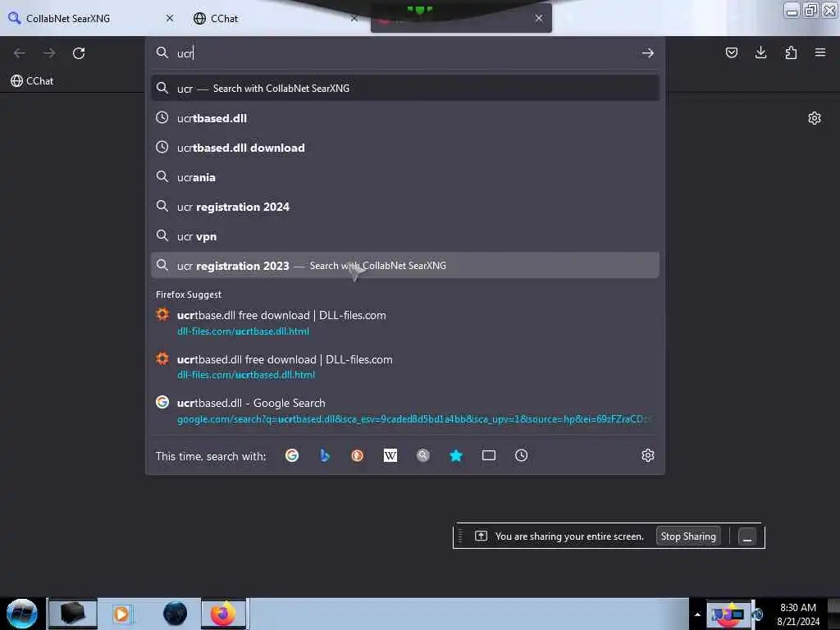Show hidden system tray icons
This screenshot has width=840, height=630.
click(697, 614)
